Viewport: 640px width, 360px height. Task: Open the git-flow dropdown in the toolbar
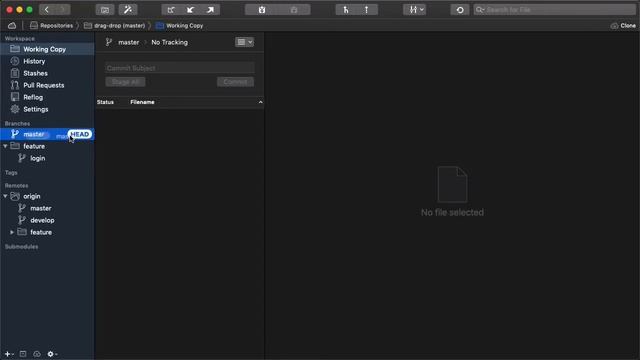[415, 10]
